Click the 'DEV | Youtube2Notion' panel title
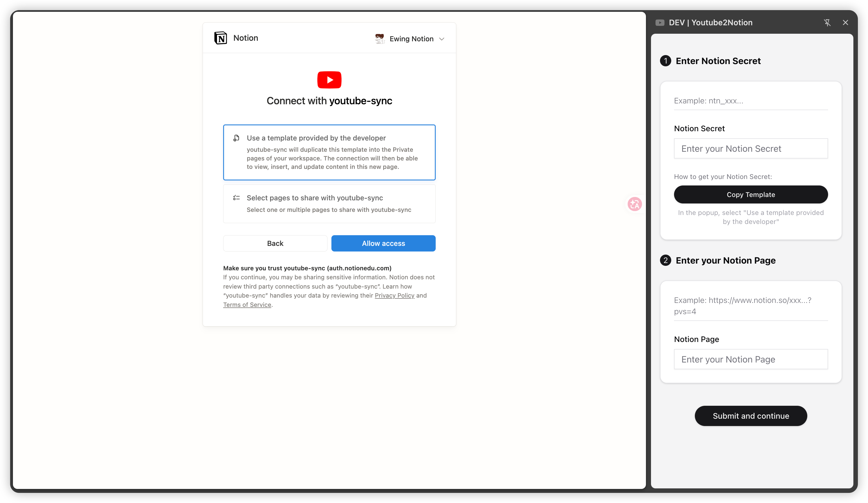 click(710, 23)
